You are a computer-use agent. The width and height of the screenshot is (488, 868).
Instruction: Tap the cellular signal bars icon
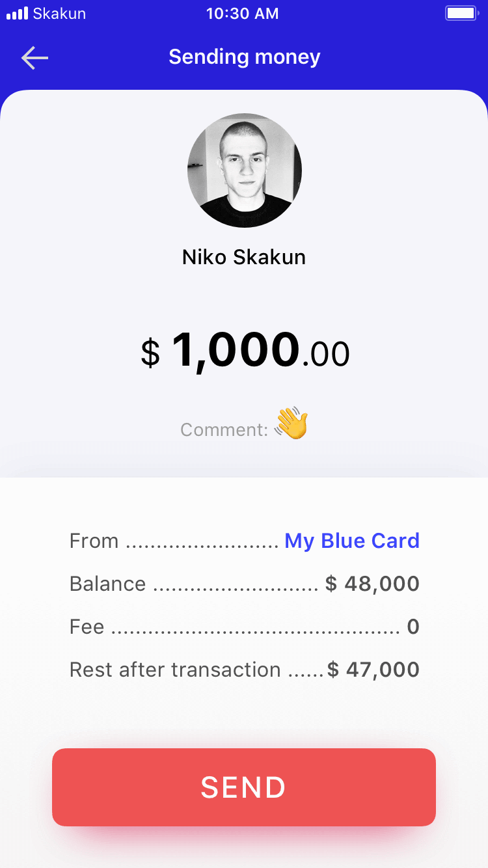[x=17, y=14]
